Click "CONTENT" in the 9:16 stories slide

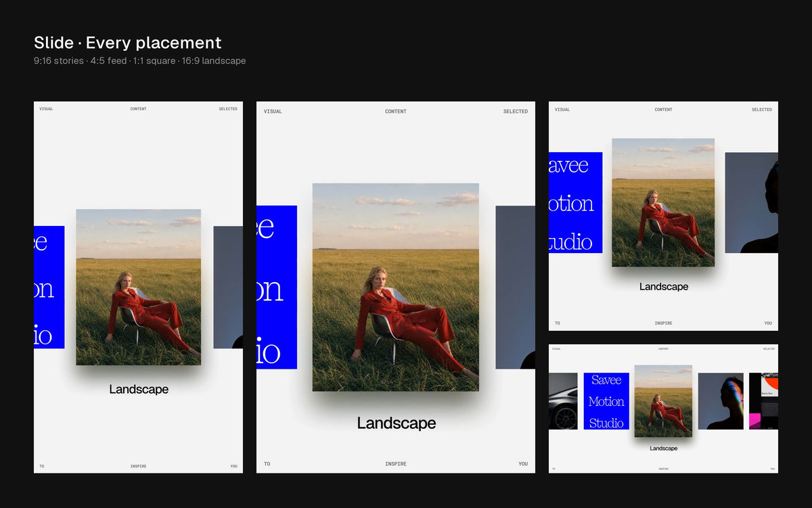click(x=139, y=109)
